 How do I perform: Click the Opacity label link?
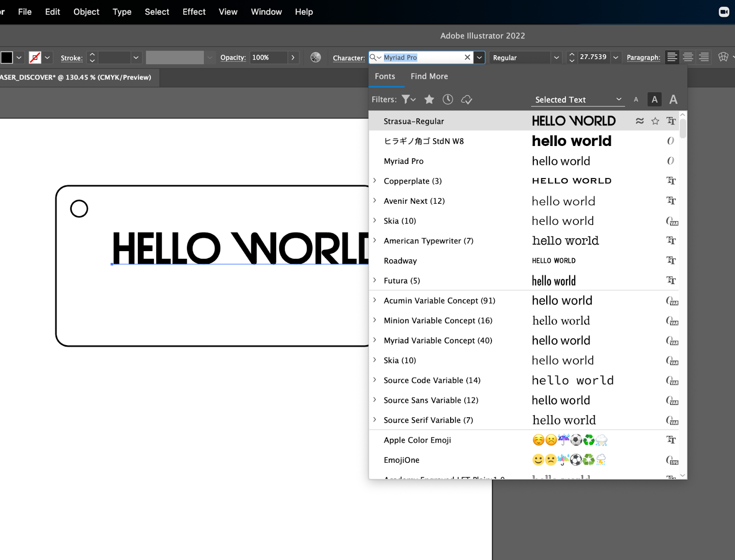pos(233,57)
